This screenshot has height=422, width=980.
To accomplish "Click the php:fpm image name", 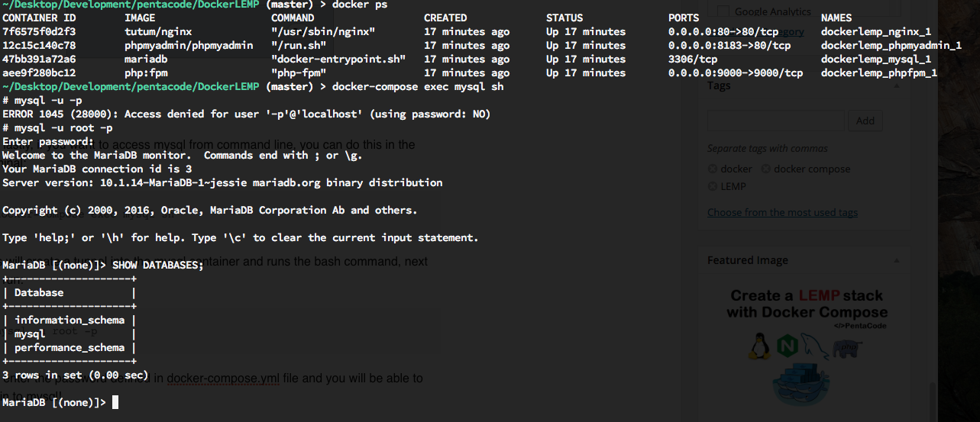I will tap(146, 73).
